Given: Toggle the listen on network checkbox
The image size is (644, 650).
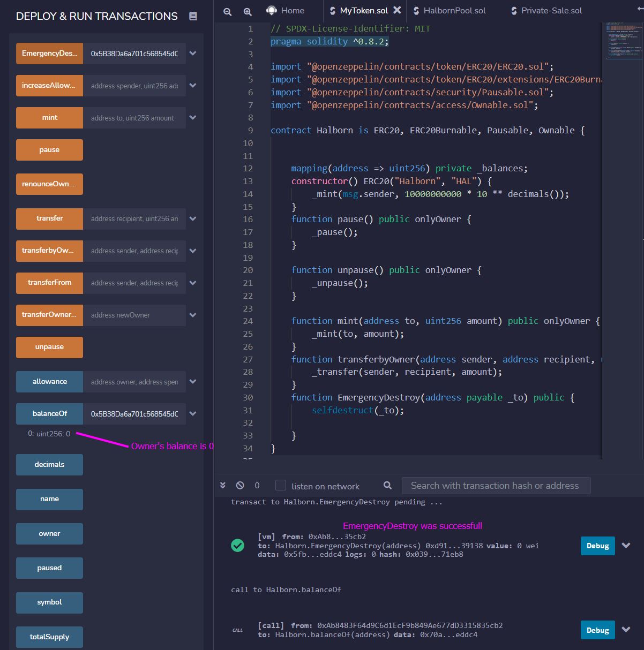Looking at the screenshot, I should [281, 486].
